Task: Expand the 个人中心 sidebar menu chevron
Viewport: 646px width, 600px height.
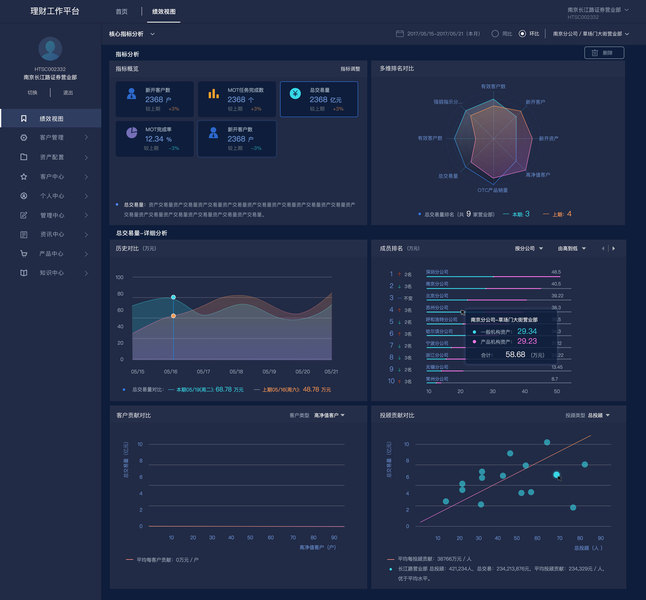Action: [x=86, y=196]
